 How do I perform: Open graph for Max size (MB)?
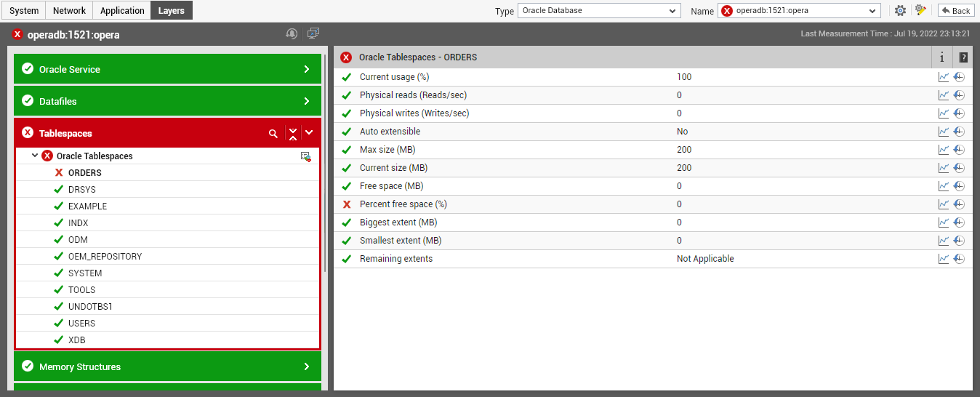[x=944, y=150]
